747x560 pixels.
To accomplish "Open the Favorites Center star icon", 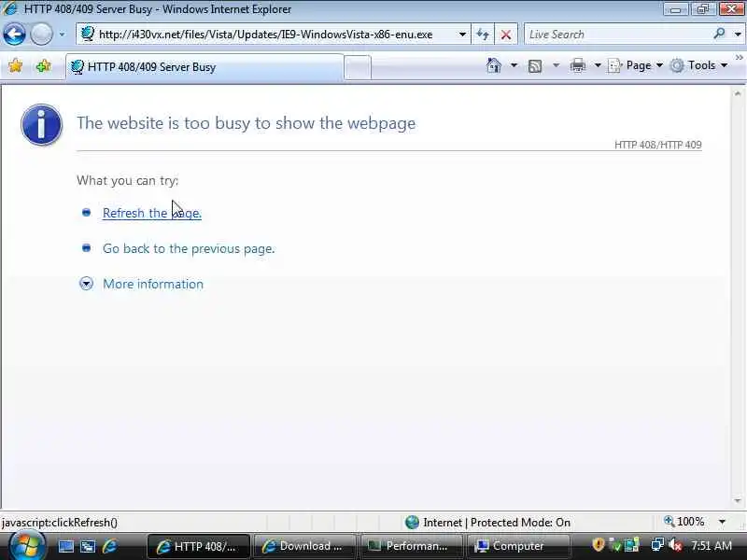I will coord(15,65).
